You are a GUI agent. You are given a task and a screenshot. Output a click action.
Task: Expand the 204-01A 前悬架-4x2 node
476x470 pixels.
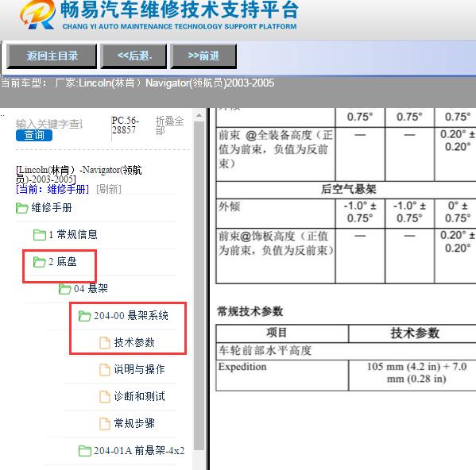[139, 451]
